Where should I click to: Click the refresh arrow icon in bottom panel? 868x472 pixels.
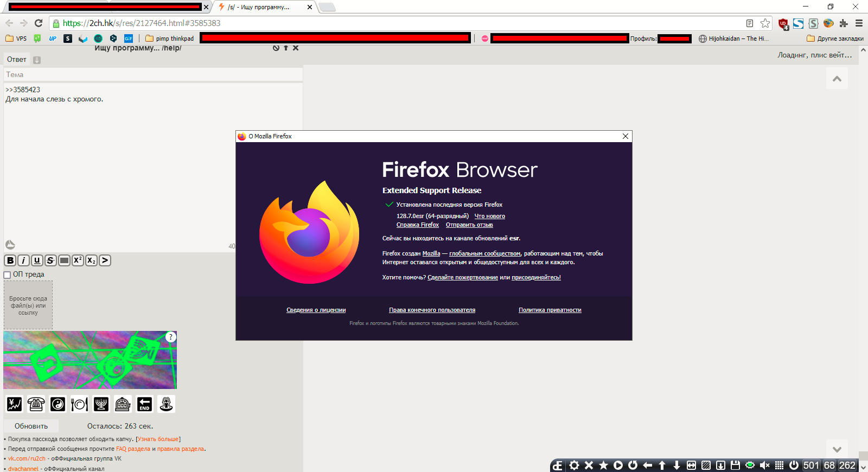(x=633, y=465)
